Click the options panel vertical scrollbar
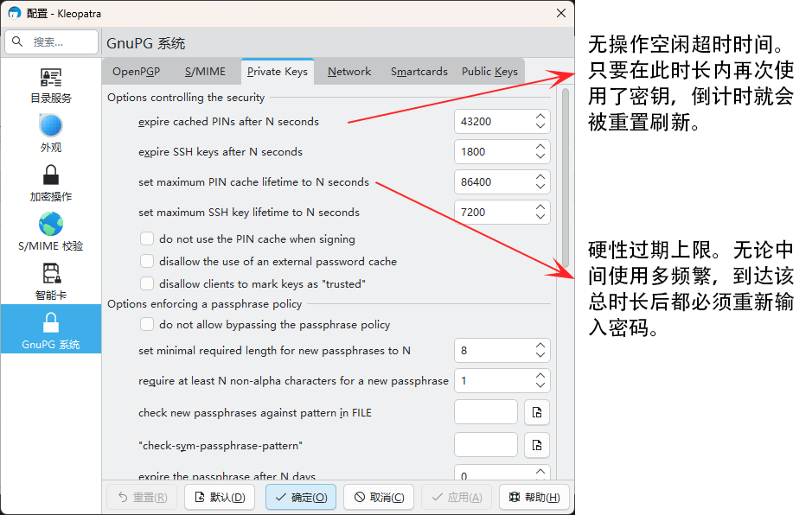The image size is (812, 515). (x=566, y=179)
